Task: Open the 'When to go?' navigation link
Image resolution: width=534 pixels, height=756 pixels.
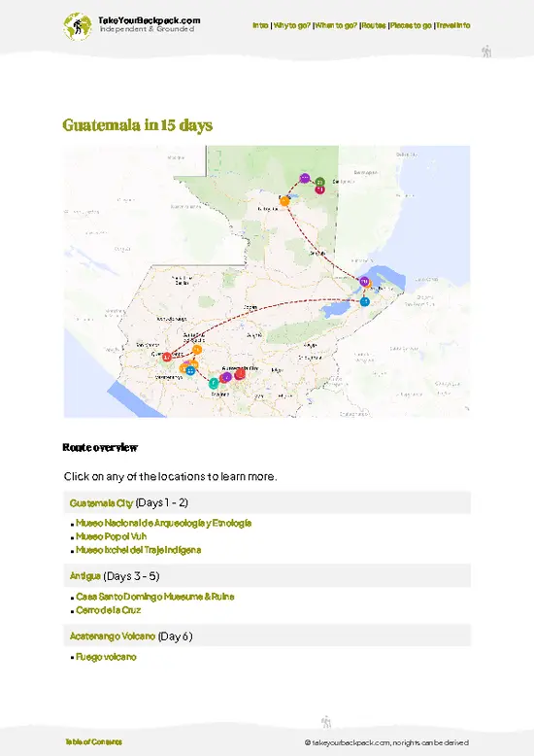Action: pyautogui.click(x=336, y=25)
